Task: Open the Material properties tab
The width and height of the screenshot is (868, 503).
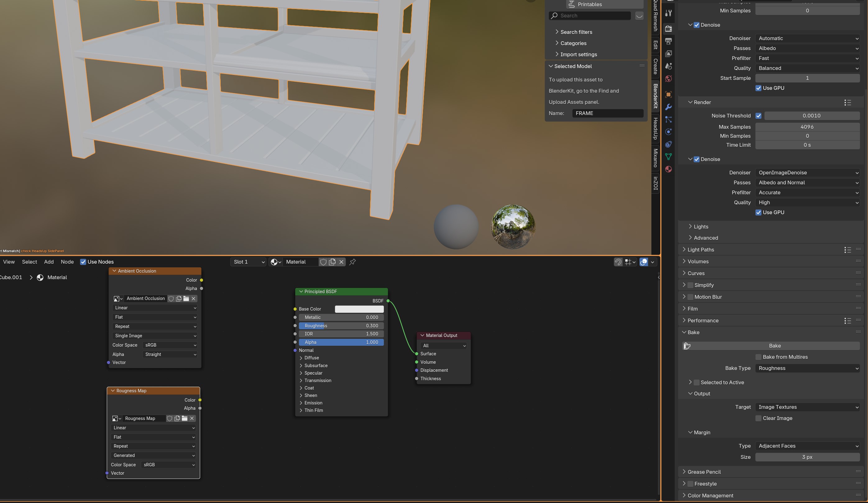Action: point(668,169)
